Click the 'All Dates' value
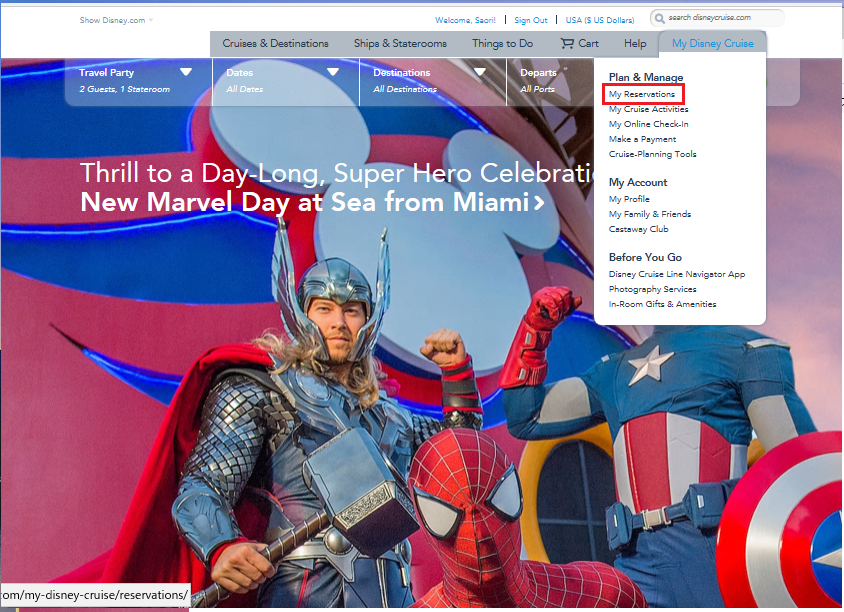This screenshot has width=844, height=612. (x=245, y=89)
